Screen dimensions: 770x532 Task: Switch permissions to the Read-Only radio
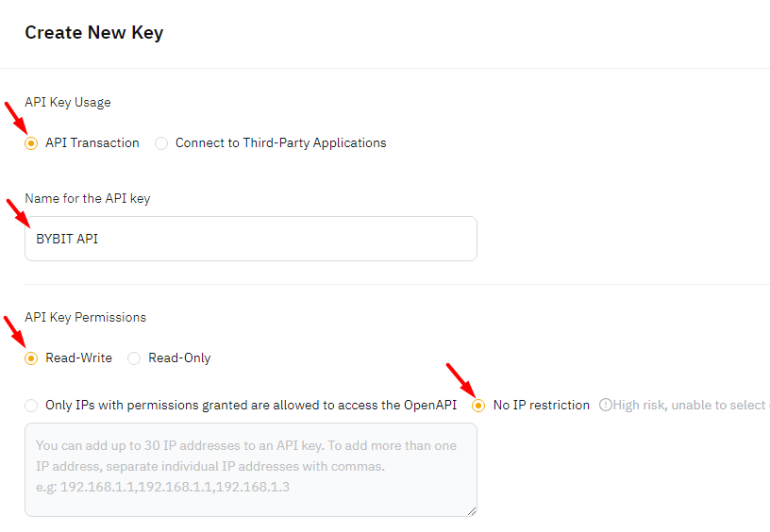[x=134, y=358]
